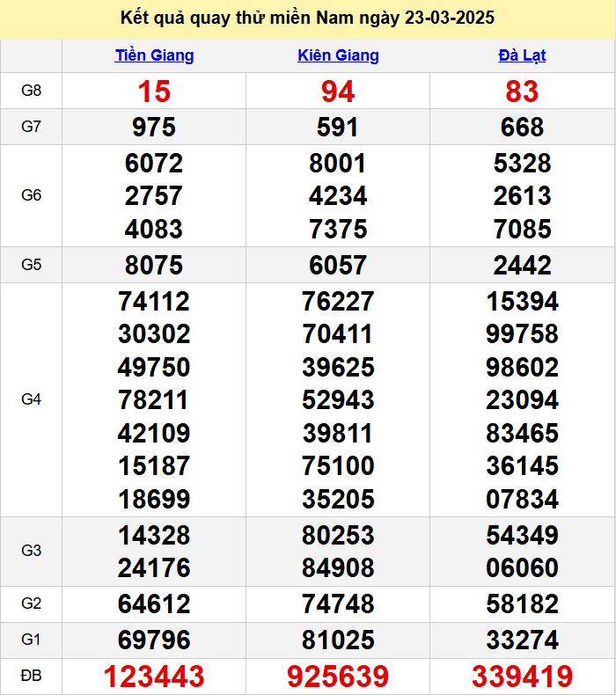This screenshot has width=616, height=695.
Task: Click G3 value 54349
Action: [523, 535]
